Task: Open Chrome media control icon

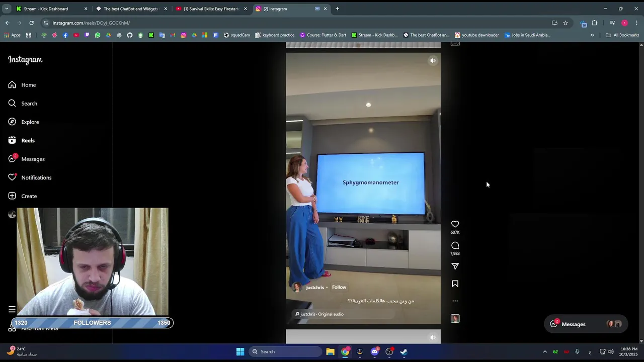Action: 612,23
